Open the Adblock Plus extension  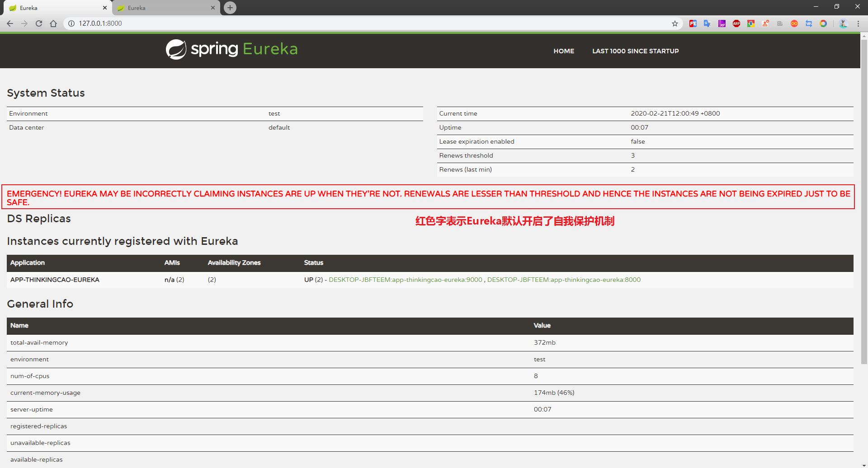(736, 23)
